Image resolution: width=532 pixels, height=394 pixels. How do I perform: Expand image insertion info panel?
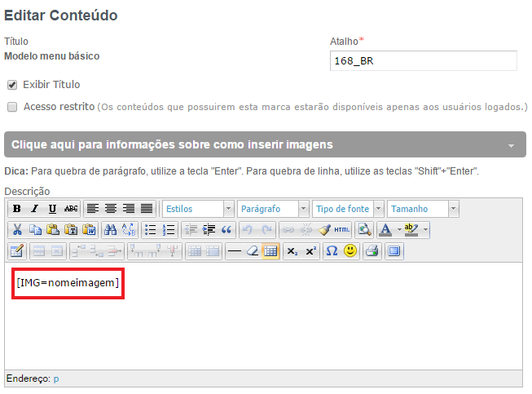tap(265, 144)
